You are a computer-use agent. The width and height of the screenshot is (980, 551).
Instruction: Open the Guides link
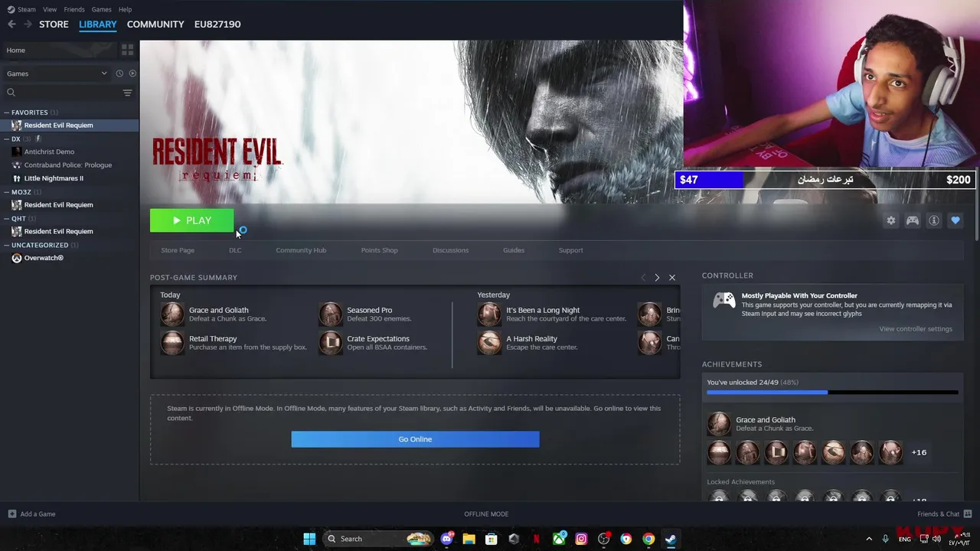(x=514, y=250)
